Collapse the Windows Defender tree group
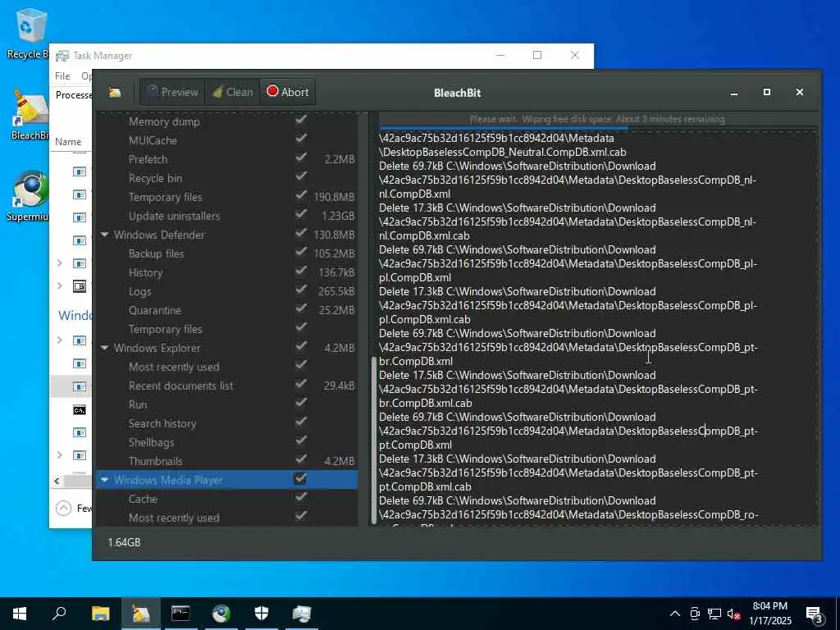Screen dimensions: 840x630 pyautogui.click(x=104, y=235)
